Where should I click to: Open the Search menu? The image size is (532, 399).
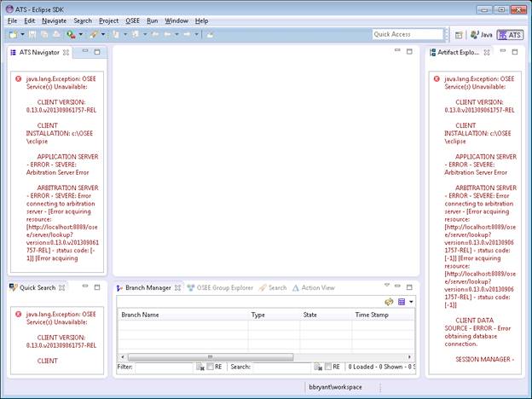click(x=83, y=20)
